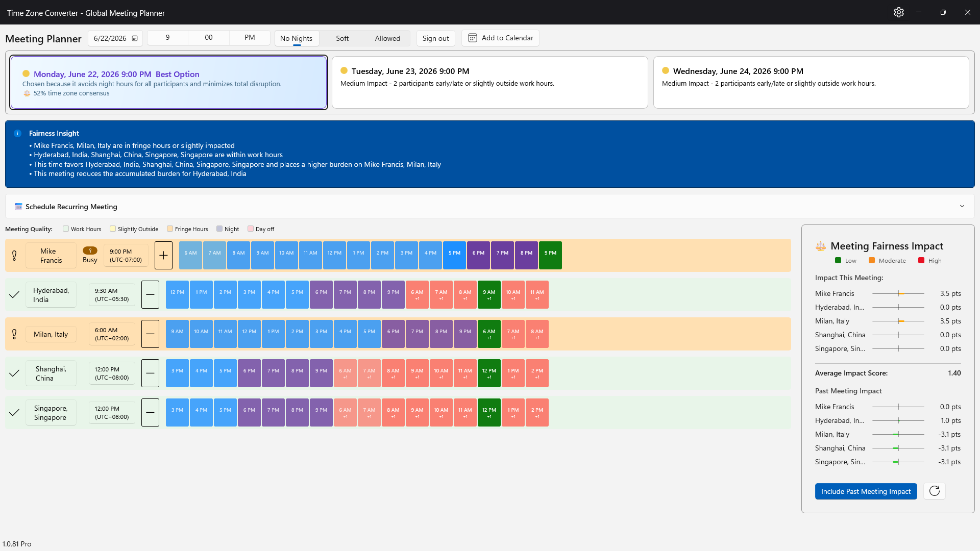Toggle the Hyderabad, India checkmark
This screenshot has width=980, height=551.
click(14, 294)
